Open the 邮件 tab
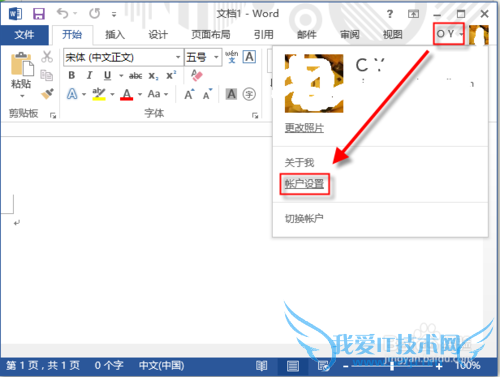This screenshot has width=500, height=377. [x=307, y=35]
